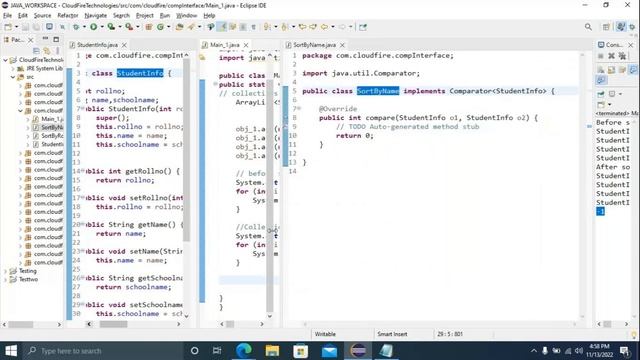This screenshot has height=360, width=640.
Task: Click the Windows taskbar search box
Action: (102, 351)
